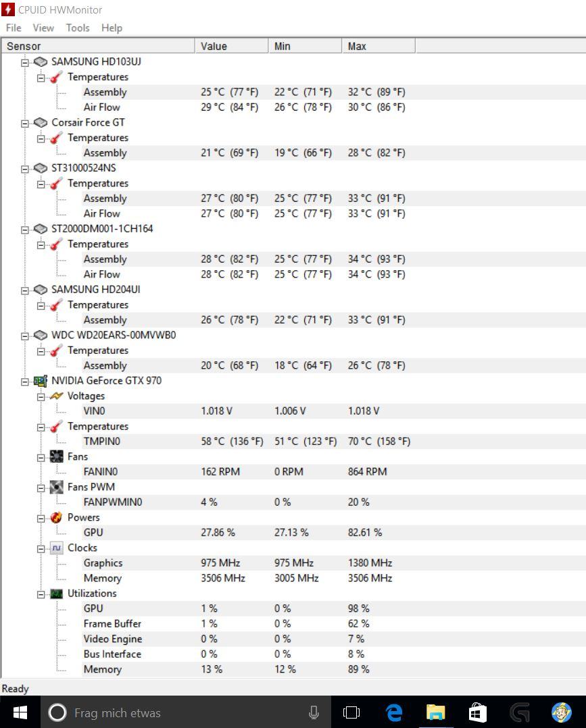Collapse the NVIDIA GeForce GTX 970 node
586x728 pixels.
point(25,381)
